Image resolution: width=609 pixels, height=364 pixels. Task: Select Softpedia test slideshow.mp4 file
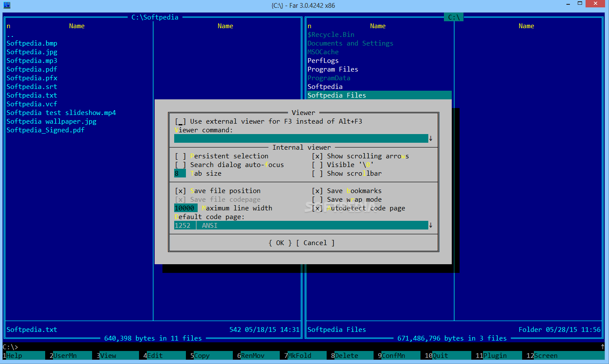61,113
